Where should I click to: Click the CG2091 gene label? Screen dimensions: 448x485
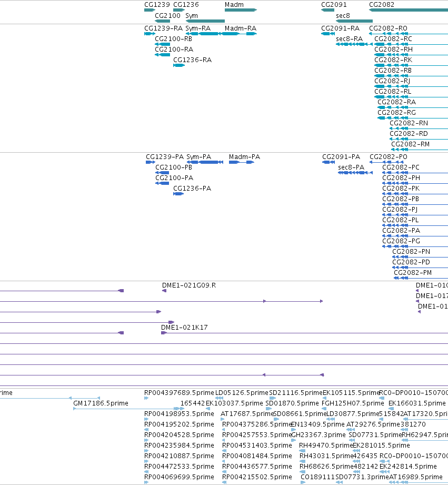[334, 5]
